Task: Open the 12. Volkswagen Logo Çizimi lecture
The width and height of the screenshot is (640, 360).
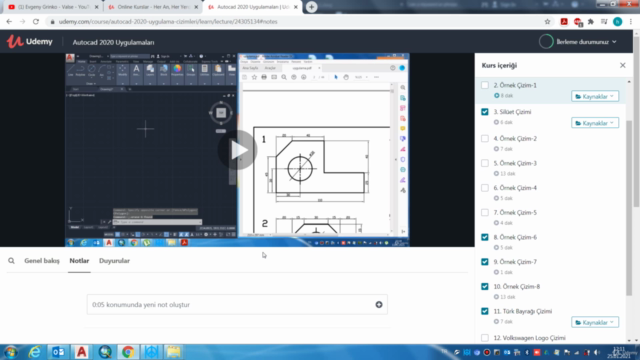Action: point(529,338)
